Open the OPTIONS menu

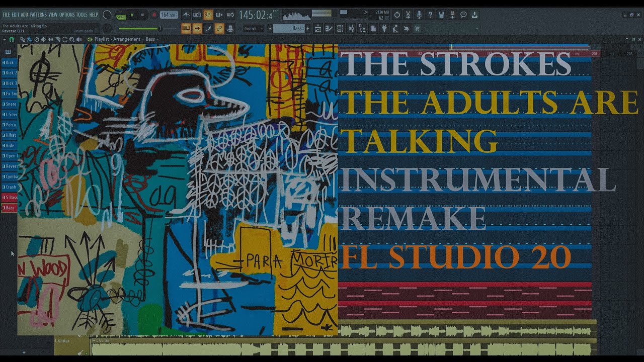[x=66, y=15]
